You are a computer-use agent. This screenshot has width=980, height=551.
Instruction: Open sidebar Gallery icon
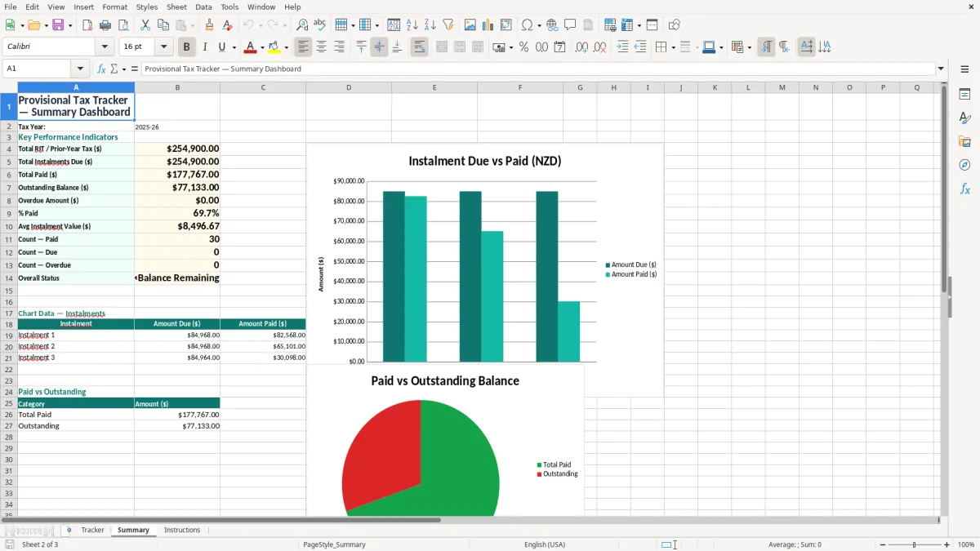pos(964,141)
